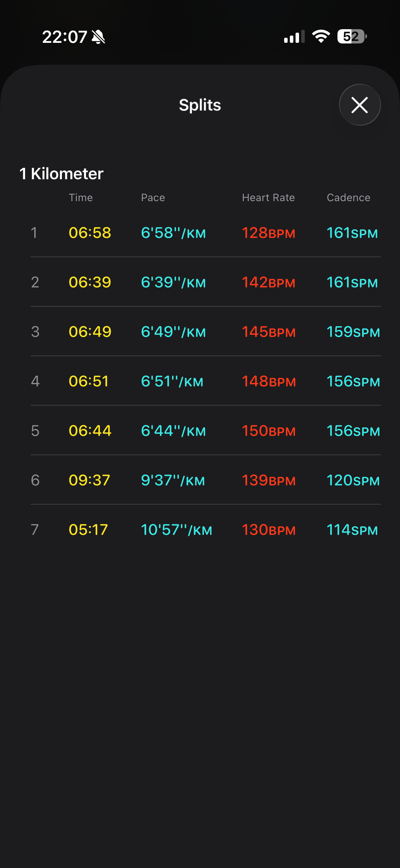This screenshot has height=868, width=400.
Task: Close the Splits panel
Action: click(x=360, y=105)
